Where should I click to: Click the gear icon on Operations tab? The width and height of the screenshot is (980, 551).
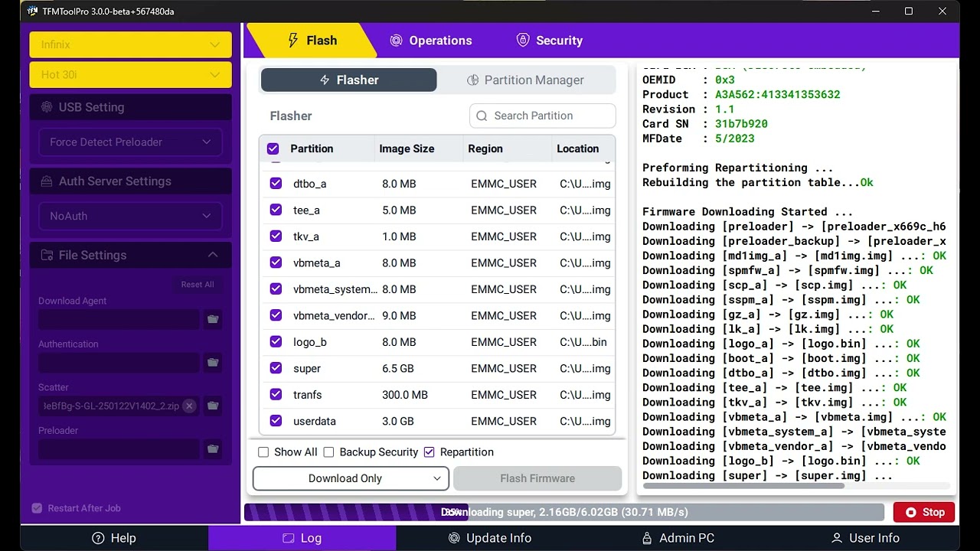(396, 41)
